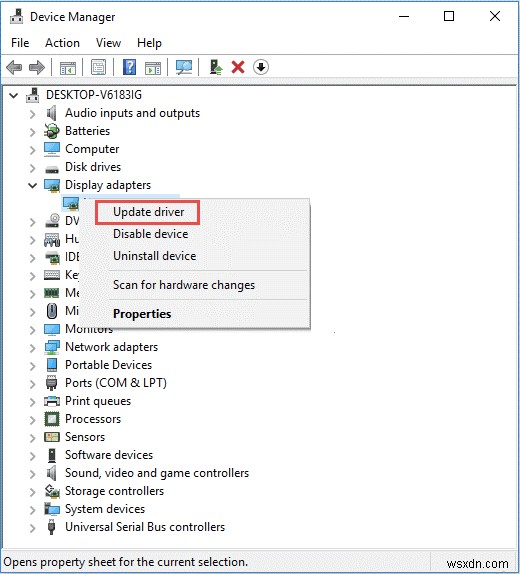Screen dimensions: 520x574
Task: Expand Audio inputs and outputs
Action: coord(33,114)
